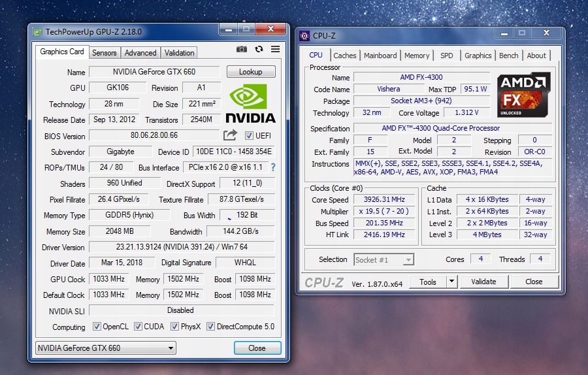Image resolution: width=588 pixels, height=375 pixels.
Task: Take a screenshot with GPU-Z camera icon
Action: [242, 49]
